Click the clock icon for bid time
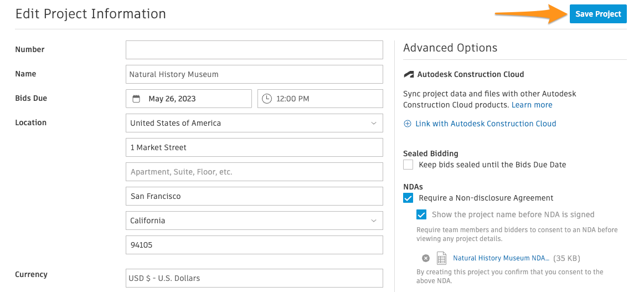The width and height of the screenshot is (644, 292). coord(267,99)
